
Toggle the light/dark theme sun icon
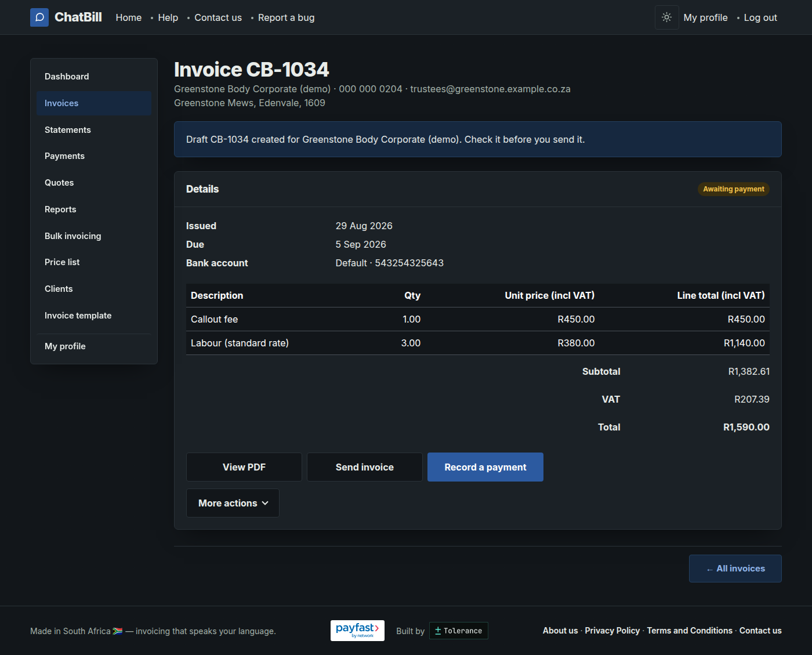[667, 17]
